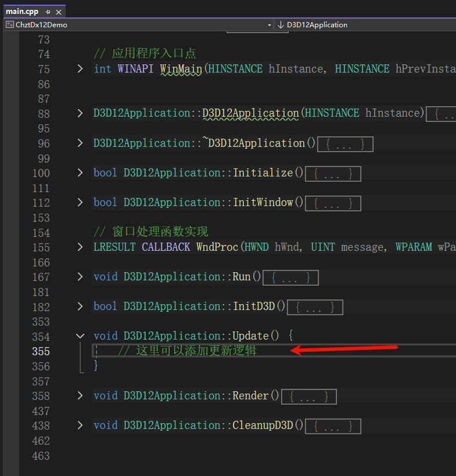Click the collapsed ellipsis box after CleanupD3D()
This screenshot has width=456, height=476.
(x=332, y=426)
